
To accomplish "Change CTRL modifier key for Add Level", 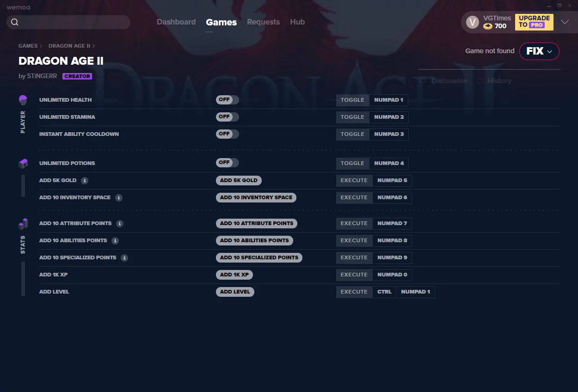I will 384,292.
